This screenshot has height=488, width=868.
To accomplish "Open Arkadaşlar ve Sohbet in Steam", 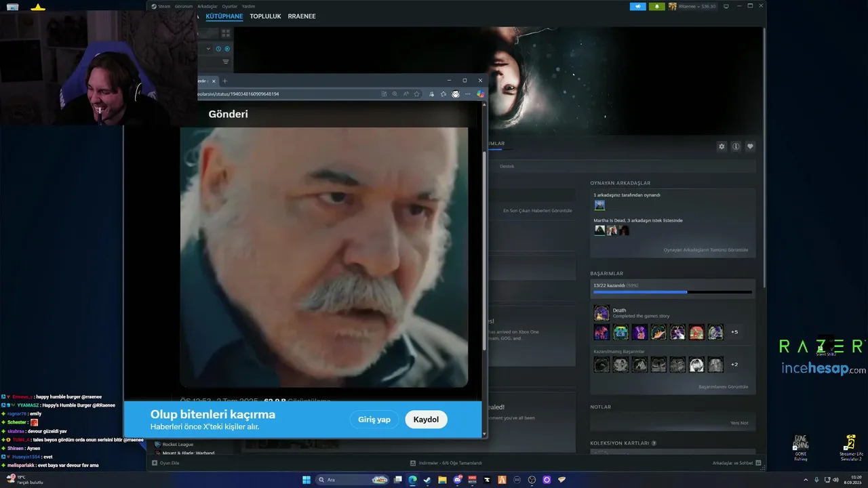I will (x=737, y=463).
